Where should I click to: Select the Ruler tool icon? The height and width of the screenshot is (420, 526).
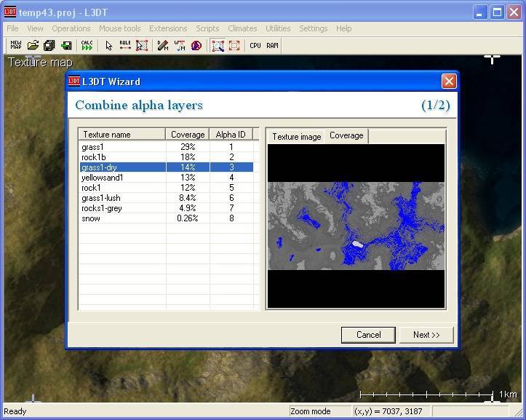pyautogui.click(x=125, y=45)
